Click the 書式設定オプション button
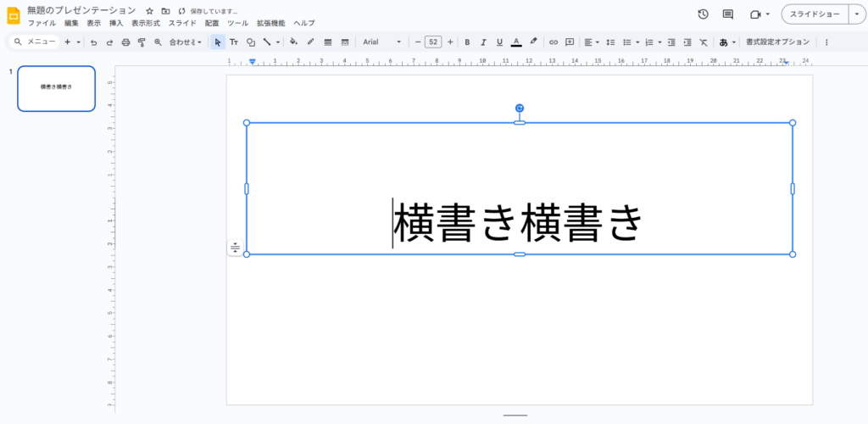The width and height of the screenshot is (868, 424). pos(777,42)
